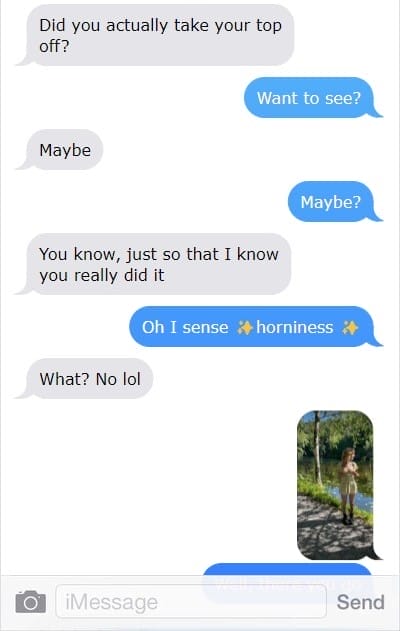Select the blue "Maybe?" reply bubble
This screenshot has height=631, width=400.
[x=334, y=201]
